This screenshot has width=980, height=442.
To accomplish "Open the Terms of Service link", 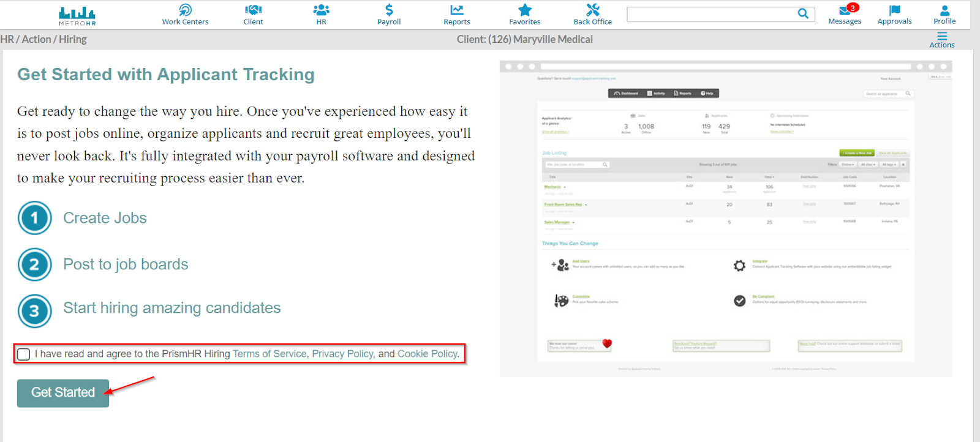I will [269, 354].
